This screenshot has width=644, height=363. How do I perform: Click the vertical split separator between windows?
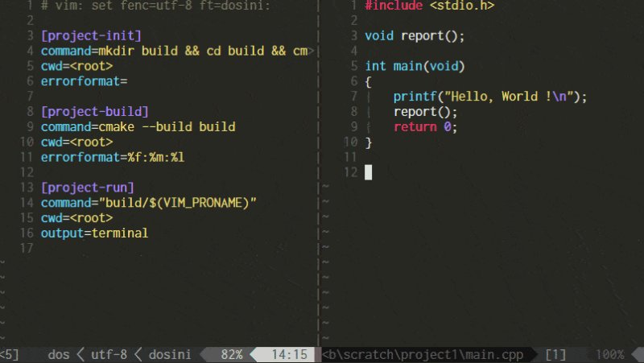click(318, 172)
